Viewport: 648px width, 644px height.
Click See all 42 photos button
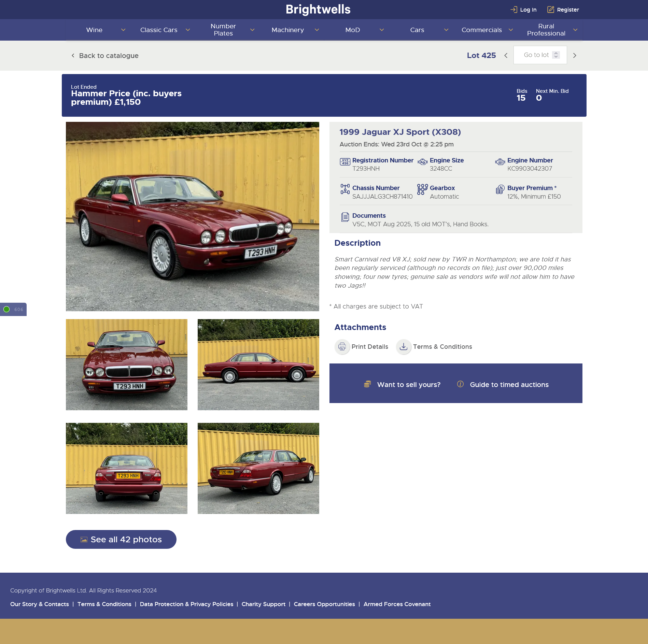(x=121, y=539)
